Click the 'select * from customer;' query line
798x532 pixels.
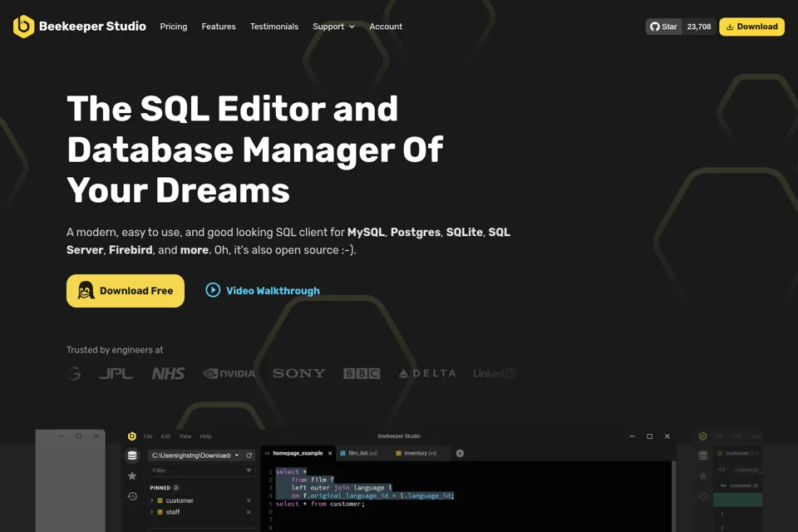pyautogui.click(x=321, y=504)
